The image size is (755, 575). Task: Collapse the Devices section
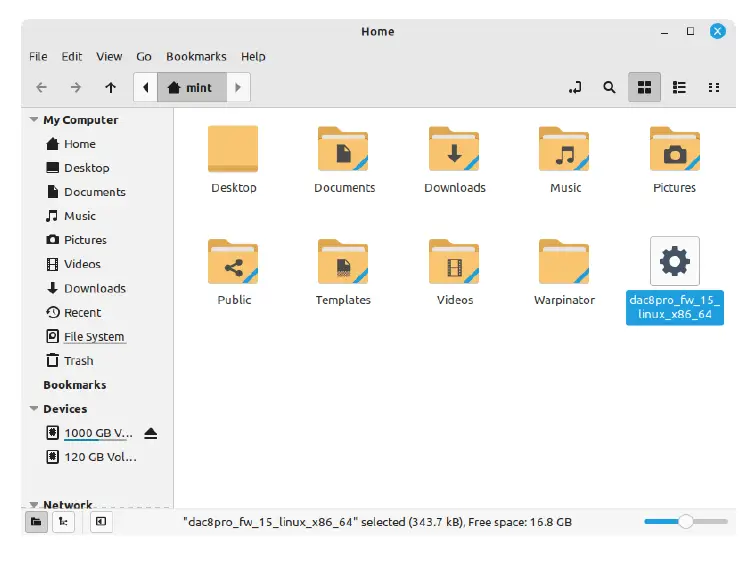coord(34,409)
